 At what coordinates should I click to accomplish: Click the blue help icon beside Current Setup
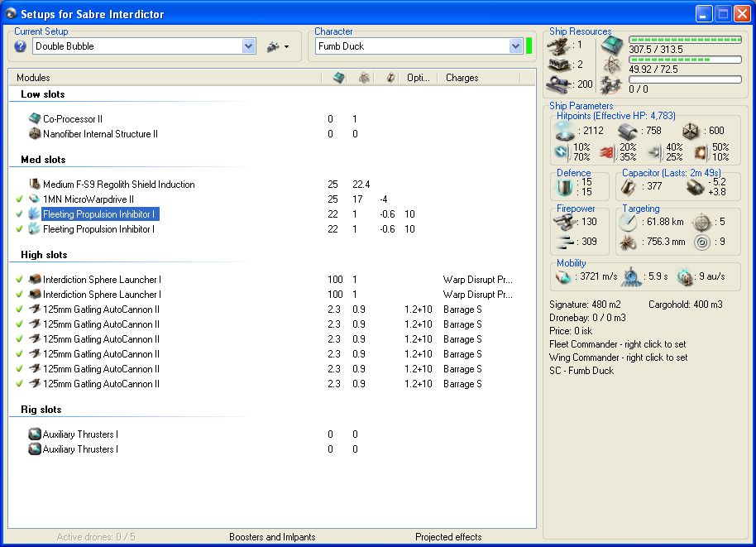pos(20,46)
